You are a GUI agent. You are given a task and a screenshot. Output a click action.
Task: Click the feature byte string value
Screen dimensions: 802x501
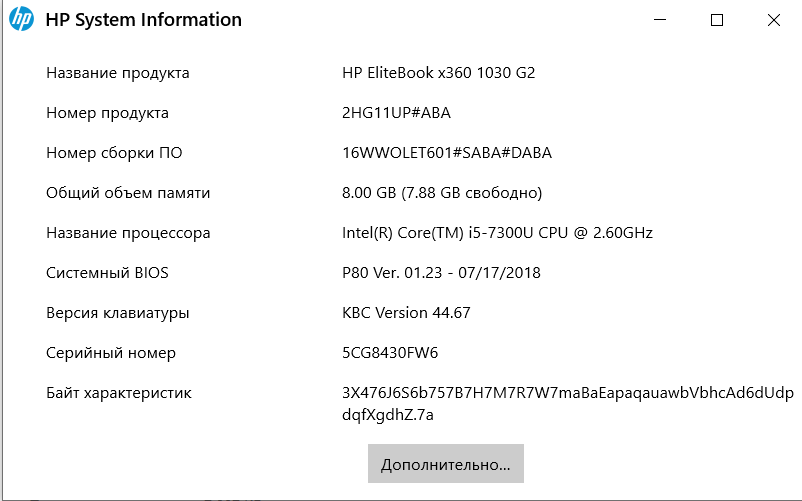coord(567,393)
